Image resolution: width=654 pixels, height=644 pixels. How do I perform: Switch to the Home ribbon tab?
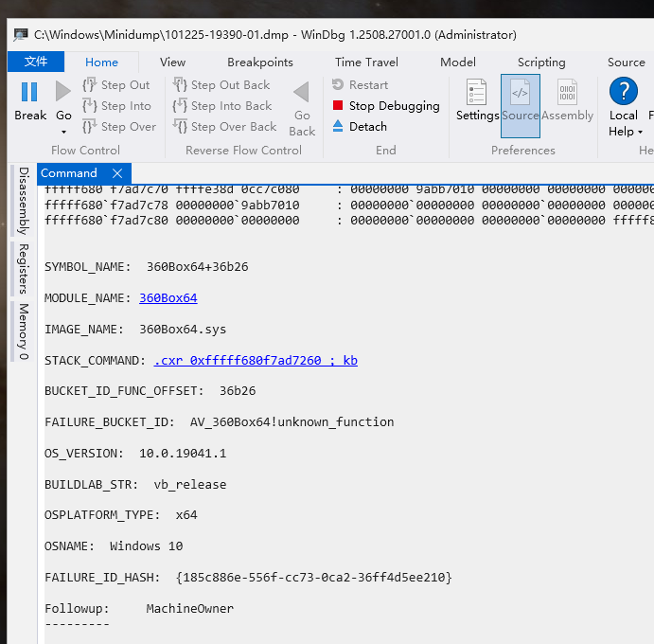coord(101,63)
